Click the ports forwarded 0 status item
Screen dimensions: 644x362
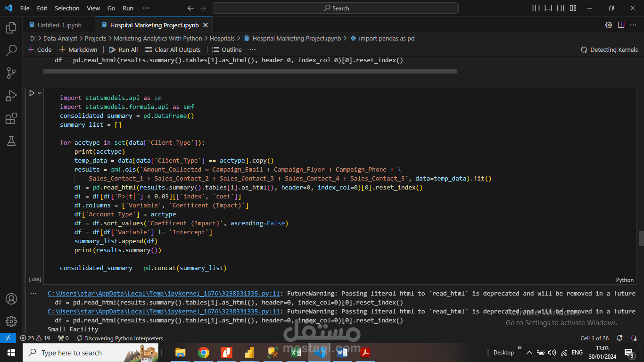63,338
